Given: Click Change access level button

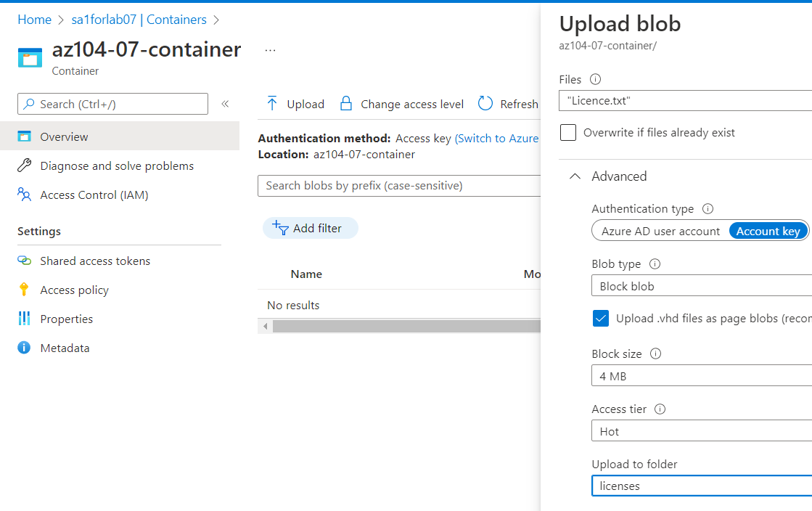Looking at the screenshot, I should [x=402, y=104].
